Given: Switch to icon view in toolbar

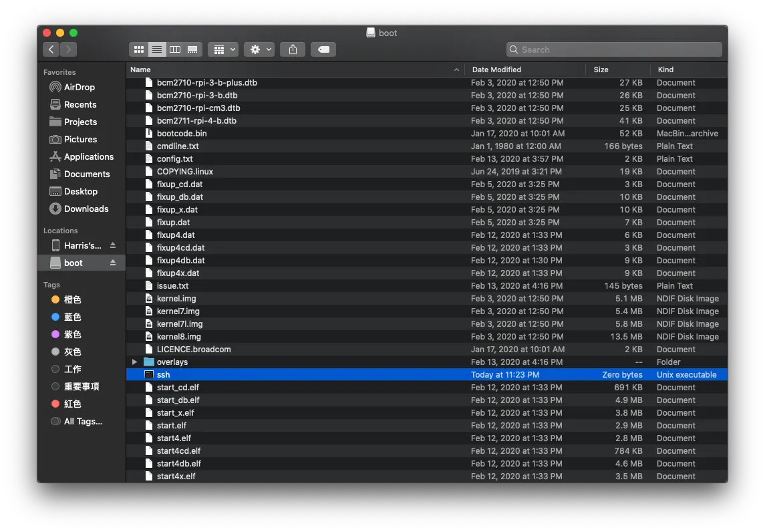Looking at the screenshot, I should (138, 49).
